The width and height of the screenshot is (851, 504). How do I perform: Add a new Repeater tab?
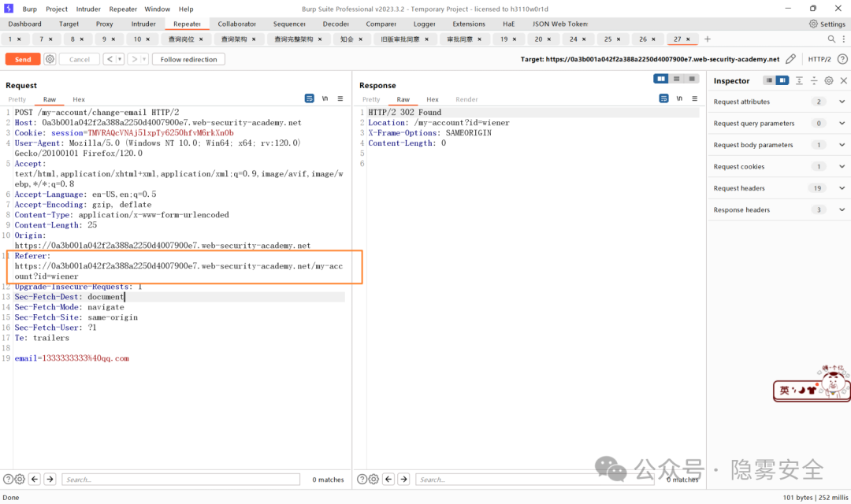[707, 39]
